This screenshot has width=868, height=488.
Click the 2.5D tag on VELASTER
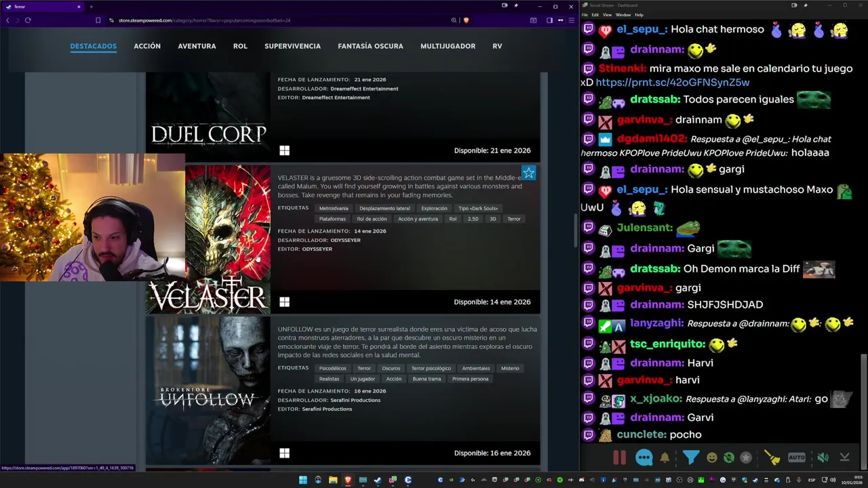pyautogui.click(x=473, y=219)
